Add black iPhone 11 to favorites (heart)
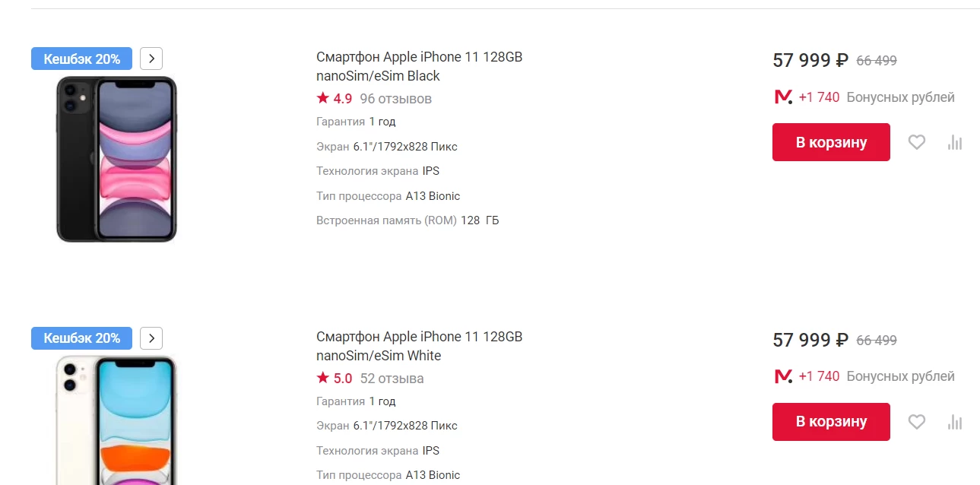 917,142
